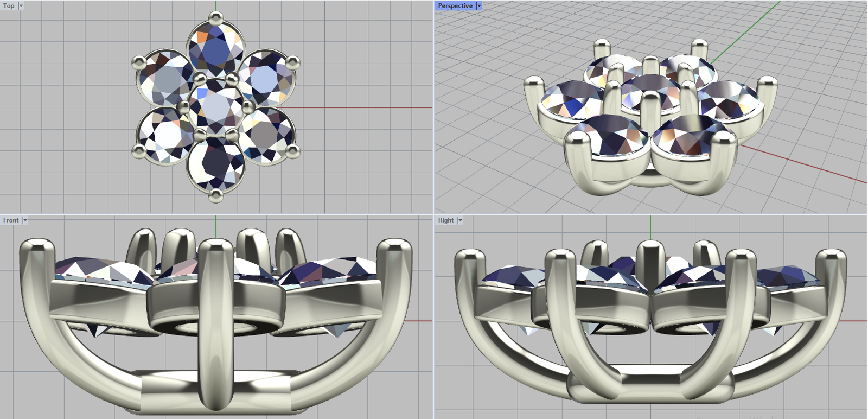Select the center gemstone in the Top viewport
This screenshot has height=419, width=868.
[x=216, y=107]
